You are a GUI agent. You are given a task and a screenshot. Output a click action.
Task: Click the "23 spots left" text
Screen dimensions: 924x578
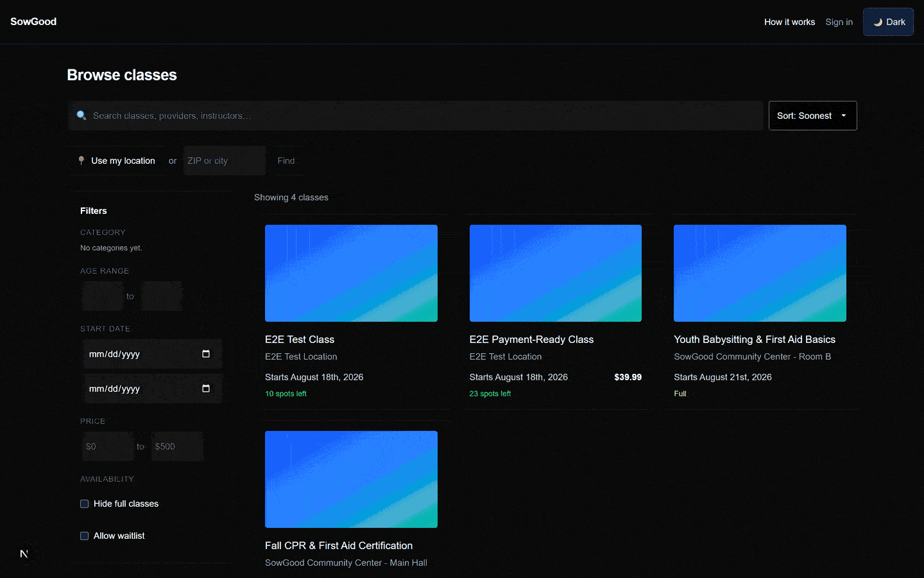[490, 394]
